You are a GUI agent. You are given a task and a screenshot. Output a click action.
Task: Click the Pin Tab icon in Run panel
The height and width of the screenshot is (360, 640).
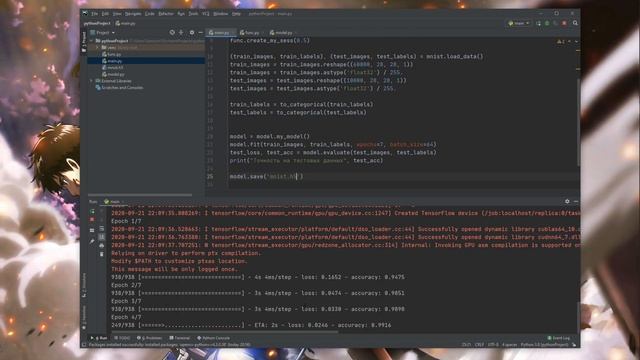coord(92,241)
